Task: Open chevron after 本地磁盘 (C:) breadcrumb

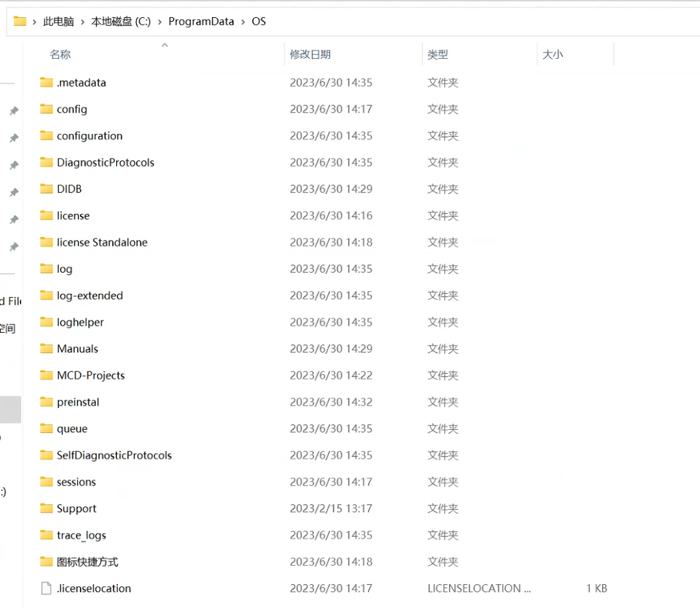Action: pos(160,22)
